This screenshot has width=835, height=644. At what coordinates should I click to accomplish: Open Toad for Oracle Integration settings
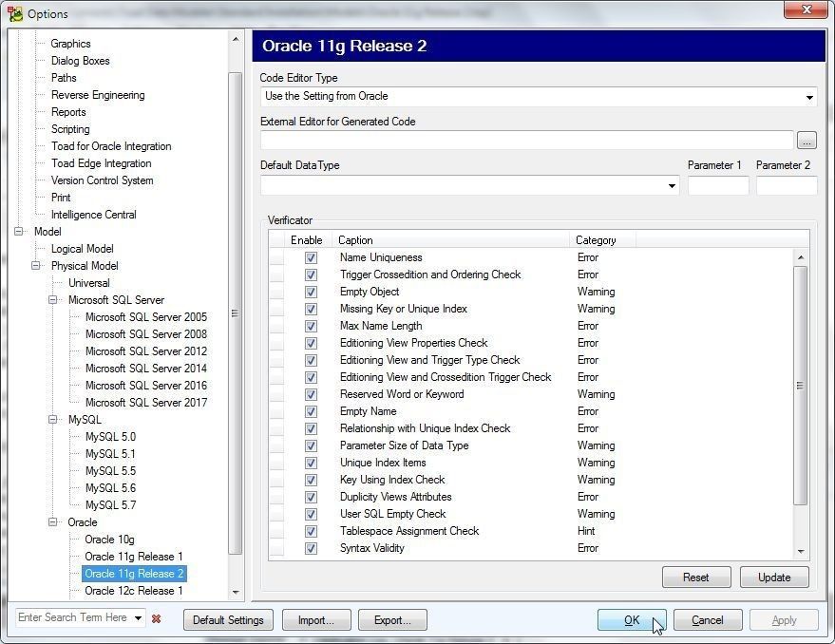tap(111, 146)
